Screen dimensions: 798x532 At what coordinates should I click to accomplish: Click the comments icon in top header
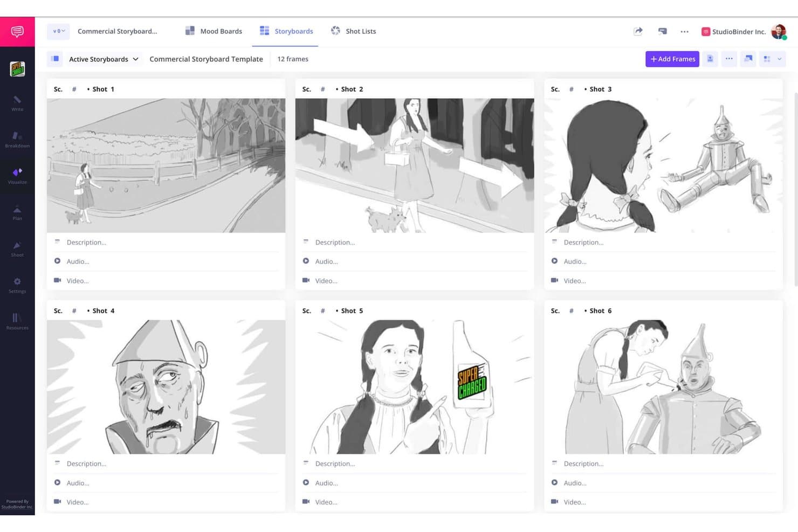(x=663, y=31)
